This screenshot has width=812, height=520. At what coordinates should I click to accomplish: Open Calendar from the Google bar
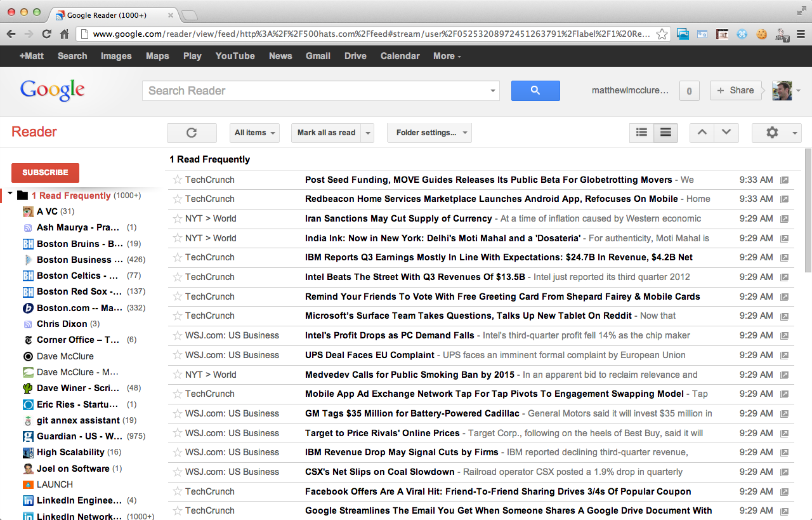coord(400,56)
